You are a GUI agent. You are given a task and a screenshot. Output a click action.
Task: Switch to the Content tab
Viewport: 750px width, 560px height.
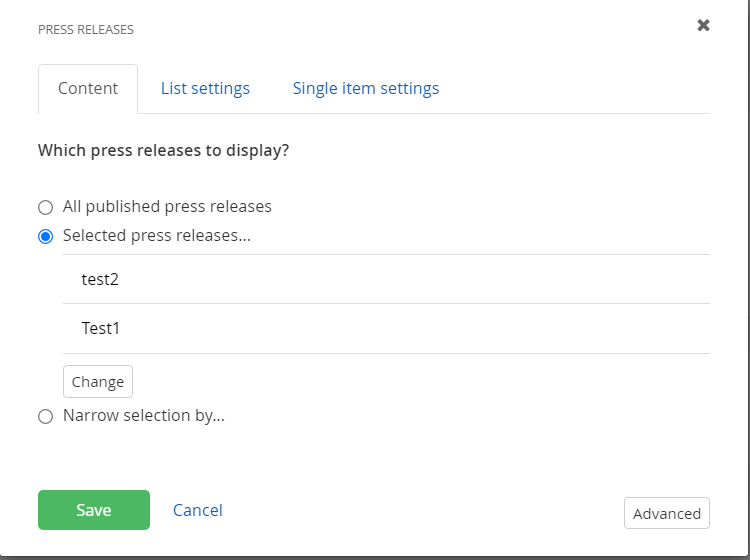click(x=88, y=88)
